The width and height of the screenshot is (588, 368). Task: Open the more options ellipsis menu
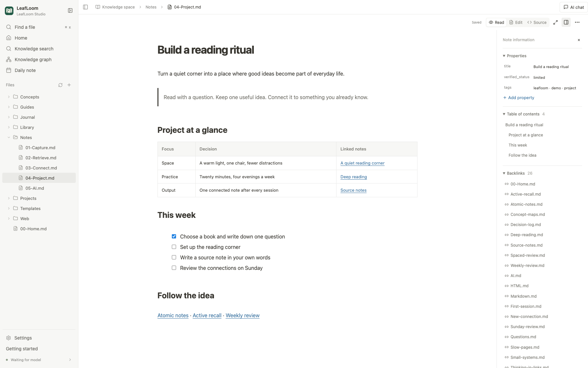coord(577,23)
